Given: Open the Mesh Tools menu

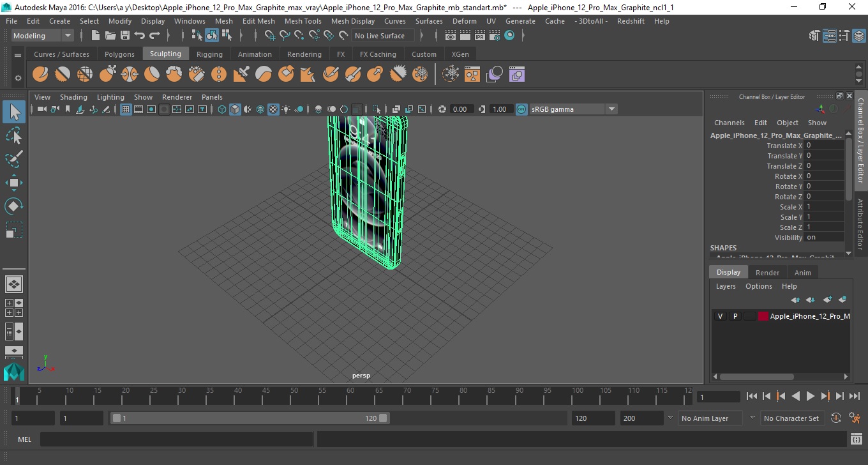Looking at the screenshot, I should pyautogui.click(x=303, y=21).
